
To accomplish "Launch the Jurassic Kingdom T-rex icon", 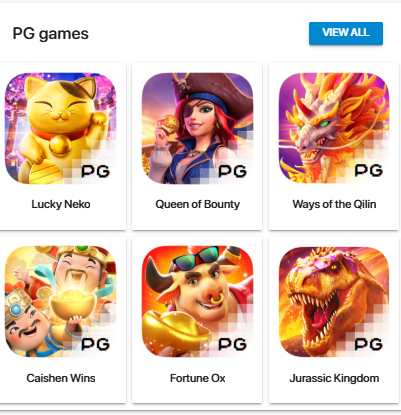I will click(x=334, y=302).
